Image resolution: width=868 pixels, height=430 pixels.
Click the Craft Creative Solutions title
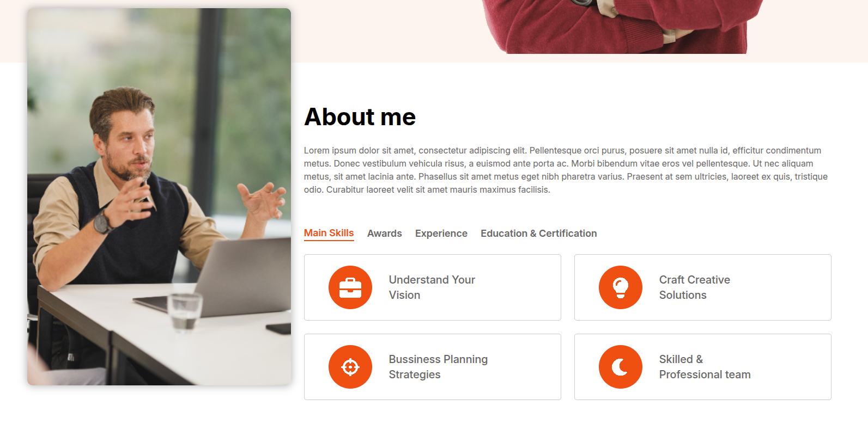tap(694, 287)
